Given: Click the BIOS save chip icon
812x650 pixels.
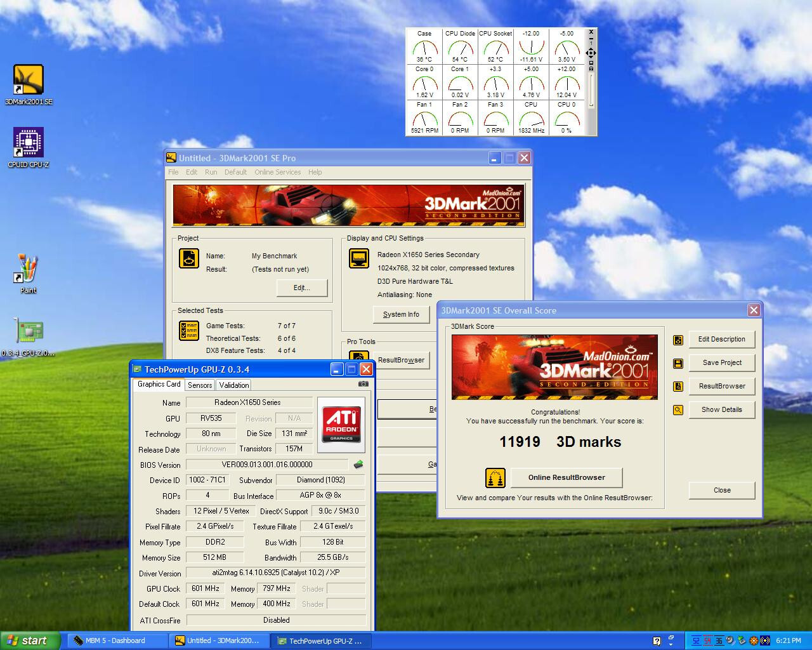Looking at the screenshot, I should point(358,465).
